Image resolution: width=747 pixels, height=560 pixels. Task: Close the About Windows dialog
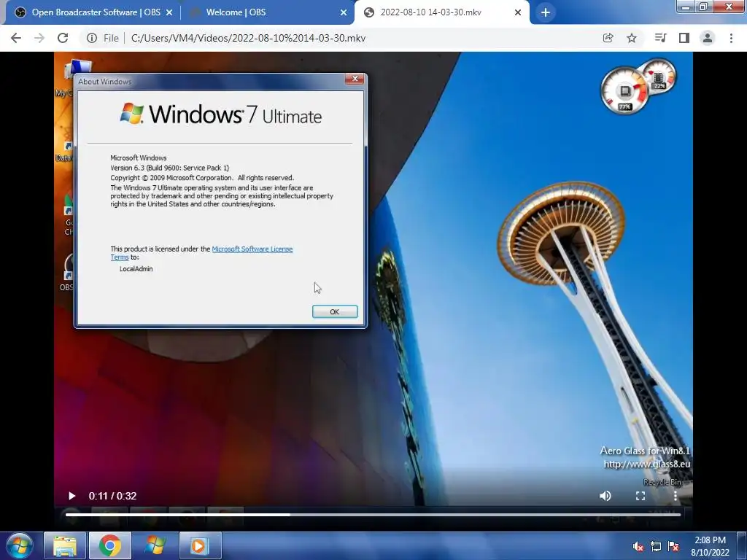[355, 79]
